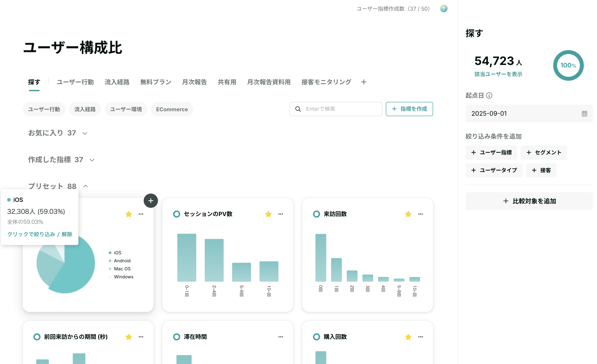This screenshot has height=364, width=597.
Task: Switch to the 流入経路 tab
Action: (x=117, y=82)
